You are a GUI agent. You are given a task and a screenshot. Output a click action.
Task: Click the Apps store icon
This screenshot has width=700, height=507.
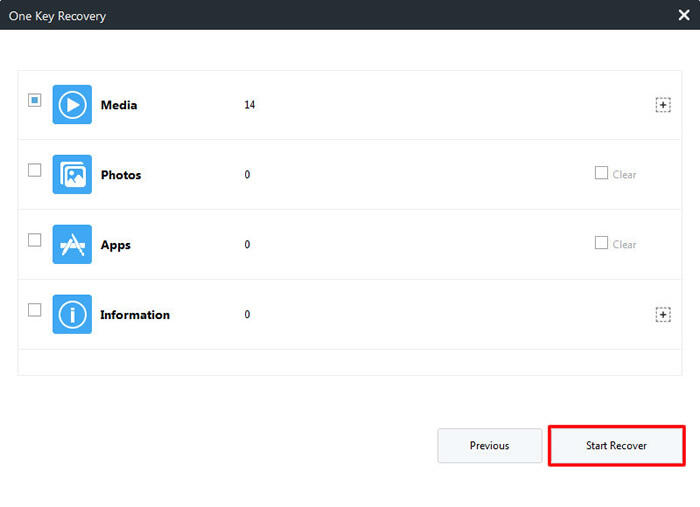pyautogui.click(x=72, y=245)
